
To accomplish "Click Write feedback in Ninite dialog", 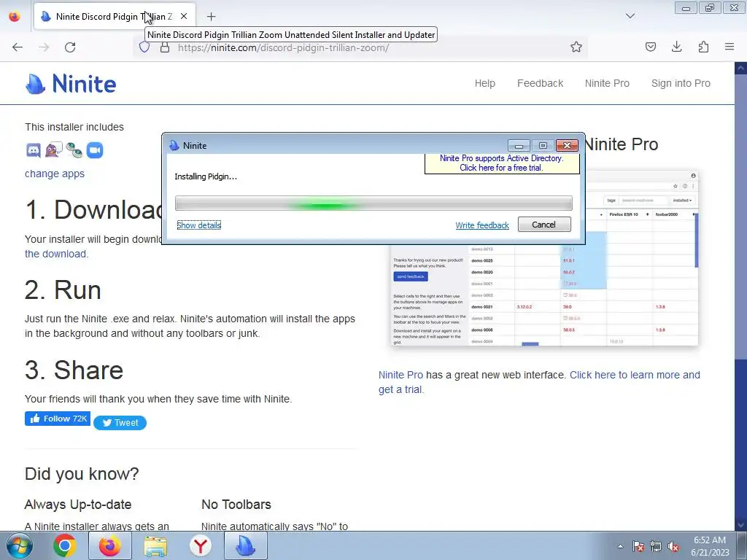I will [x=482, y=225].
